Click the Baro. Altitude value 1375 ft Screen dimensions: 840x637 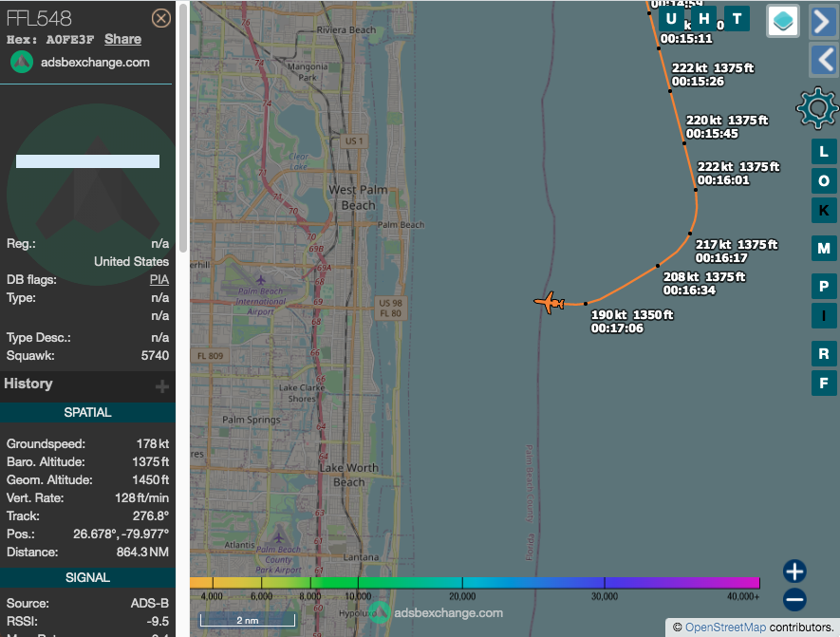[x=151, y=461]
